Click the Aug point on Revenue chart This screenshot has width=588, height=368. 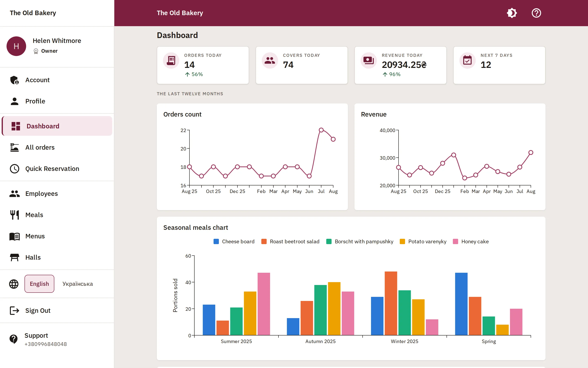pos(531,153)
